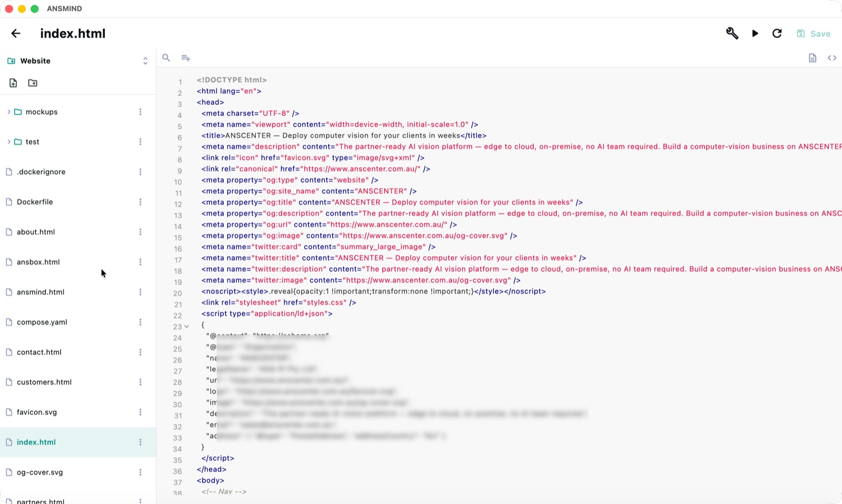This screenshot has width=842, height=504.
Task: Go back using the arrow icon
Action: point(16,34)
